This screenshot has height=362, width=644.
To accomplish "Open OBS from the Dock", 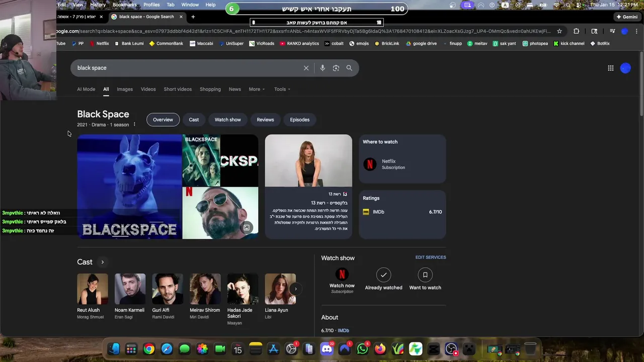I will coord(451,349).
